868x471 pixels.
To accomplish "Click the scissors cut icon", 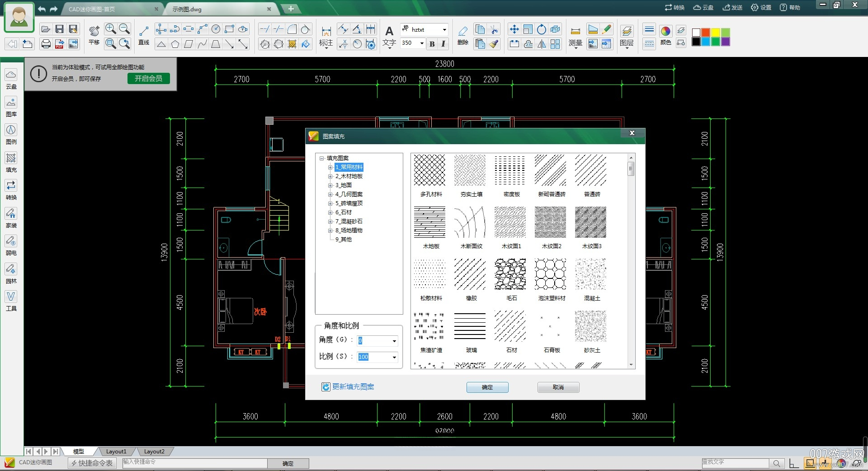I will click(x=494, y=29).
